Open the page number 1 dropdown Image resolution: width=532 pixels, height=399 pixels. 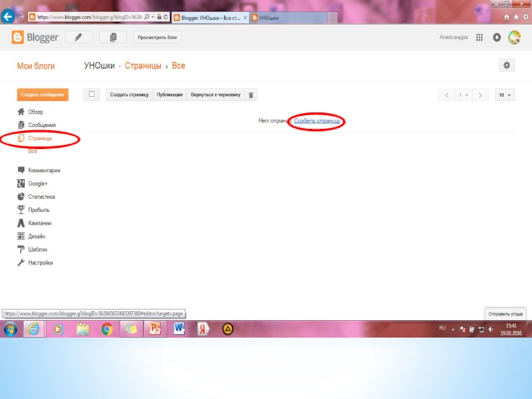[x=463, y=95]
